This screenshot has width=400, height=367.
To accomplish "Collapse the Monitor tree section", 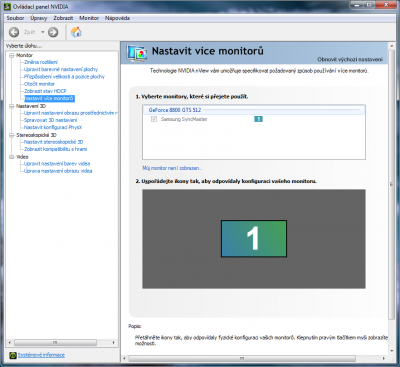I will click(x=12, y=55).
